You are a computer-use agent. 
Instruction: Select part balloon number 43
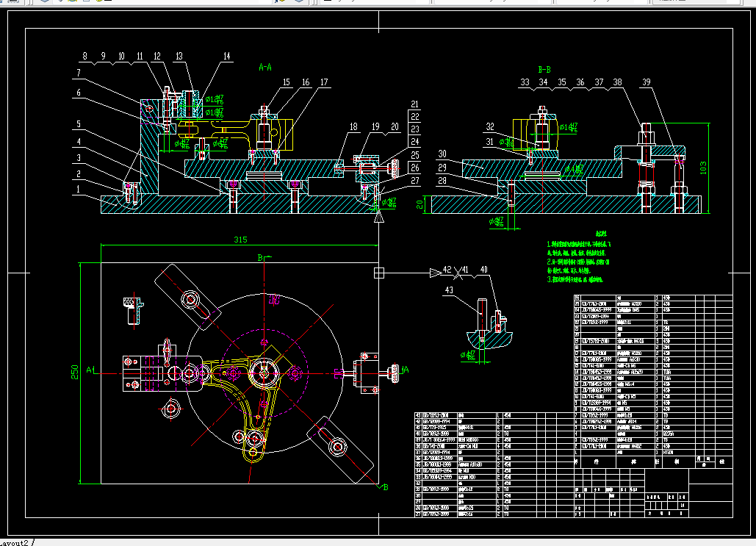449,290
